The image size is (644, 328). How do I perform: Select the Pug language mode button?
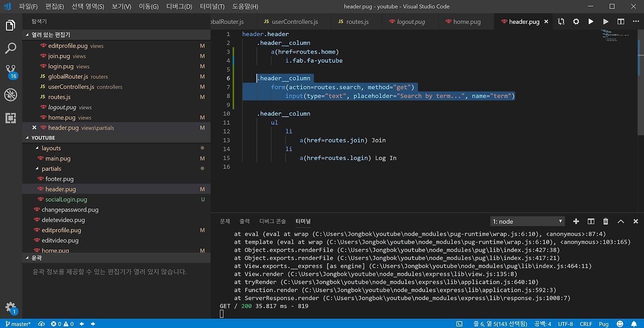point(604,324)
